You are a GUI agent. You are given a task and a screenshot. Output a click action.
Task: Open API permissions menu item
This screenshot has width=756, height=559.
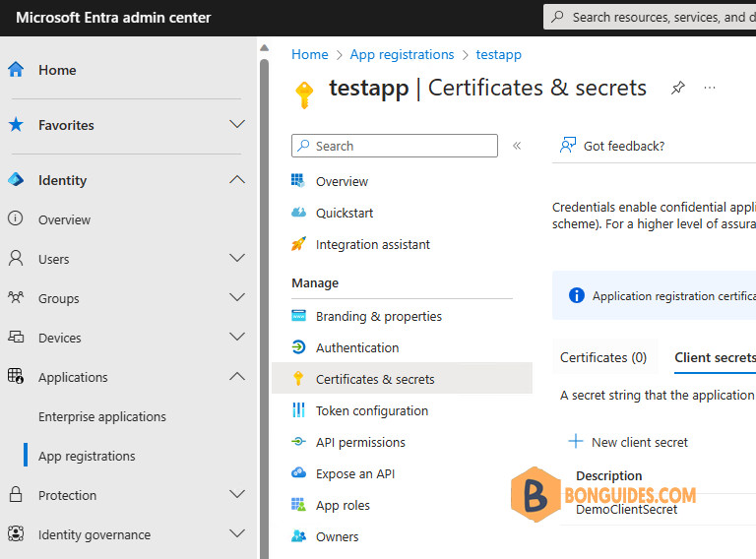360,443
